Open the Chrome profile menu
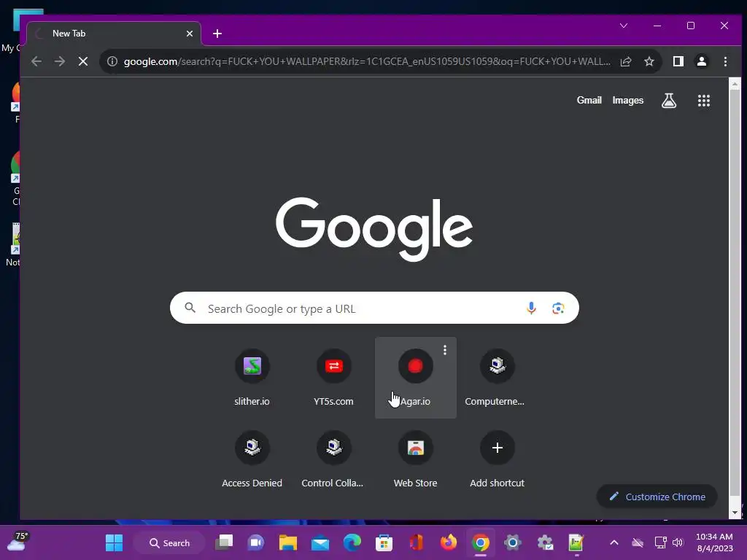 point(702,61)
